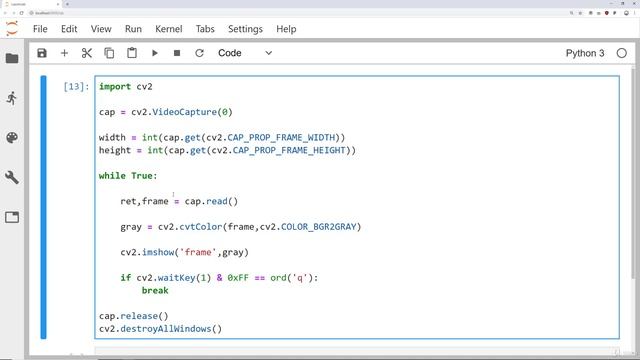Click the [13]: cell prompt
The width and height of the screenshot is (640, 360).
pyautogui.click(x=76, y=87)
